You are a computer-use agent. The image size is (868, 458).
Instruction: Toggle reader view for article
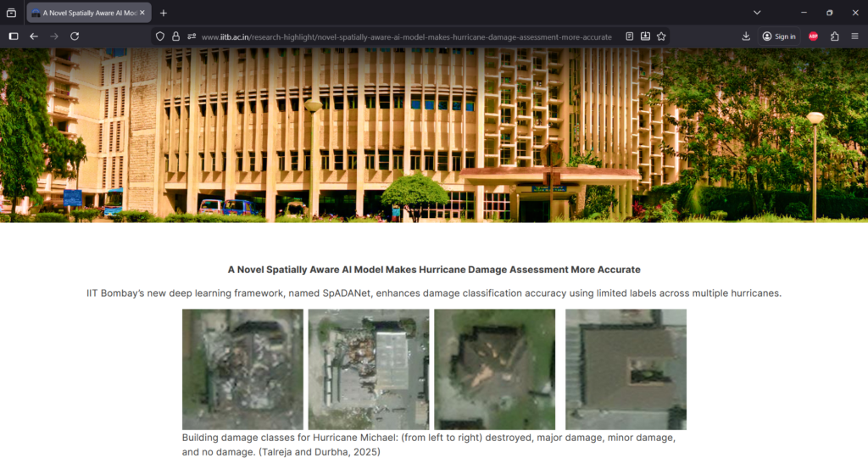click(x=630, y=36)
